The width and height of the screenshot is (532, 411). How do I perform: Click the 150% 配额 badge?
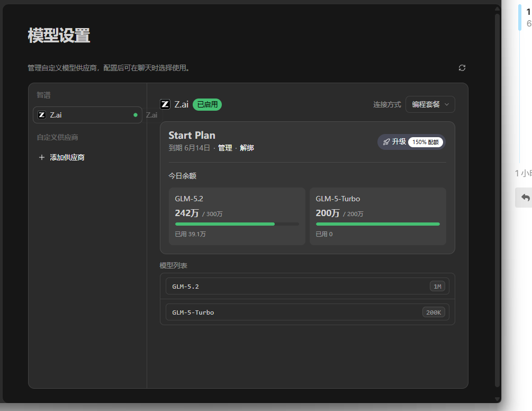pos(426,142)
